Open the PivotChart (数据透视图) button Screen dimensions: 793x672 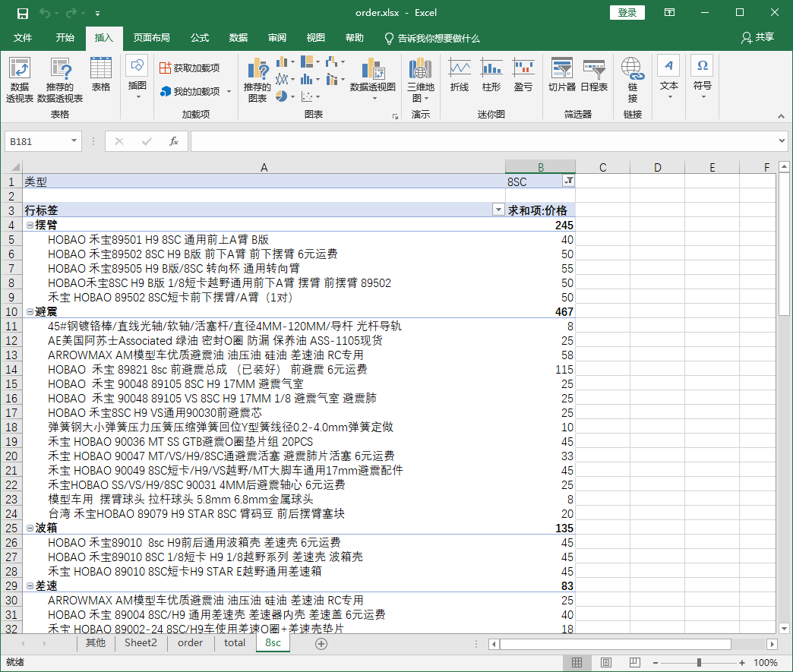point(373,78)
